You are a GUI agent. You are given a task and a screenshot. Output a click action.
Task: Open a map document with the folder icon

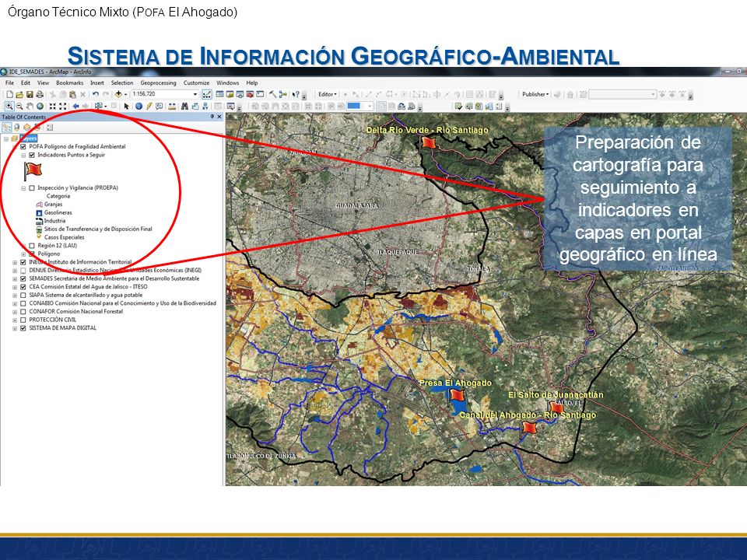19,94
